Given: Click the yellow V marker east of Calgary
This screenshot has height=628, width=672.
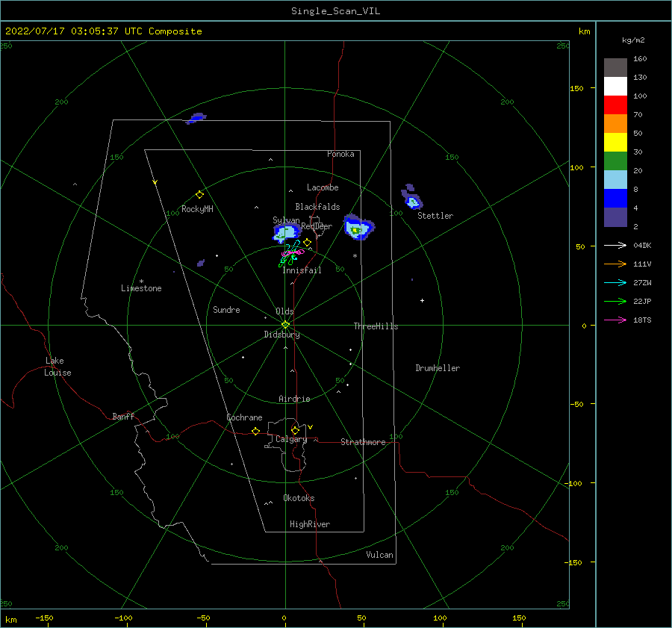Looking at the screenshot, I should coord(311,427).
